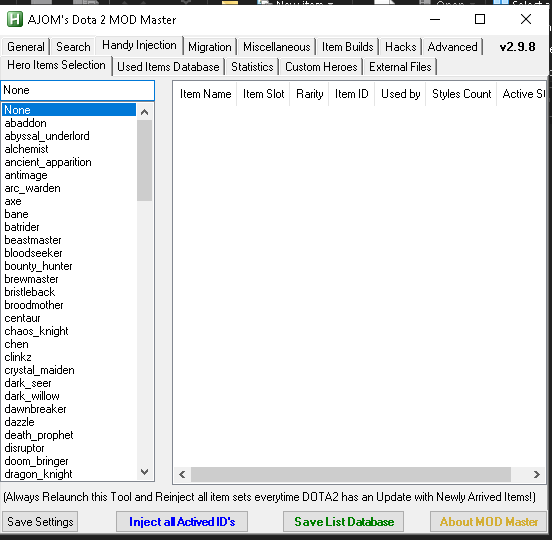Image resolution: width=552 pixels, height=540 pixels.
Task: Select dawnbreaker hero entry
Action: [69, 409]
